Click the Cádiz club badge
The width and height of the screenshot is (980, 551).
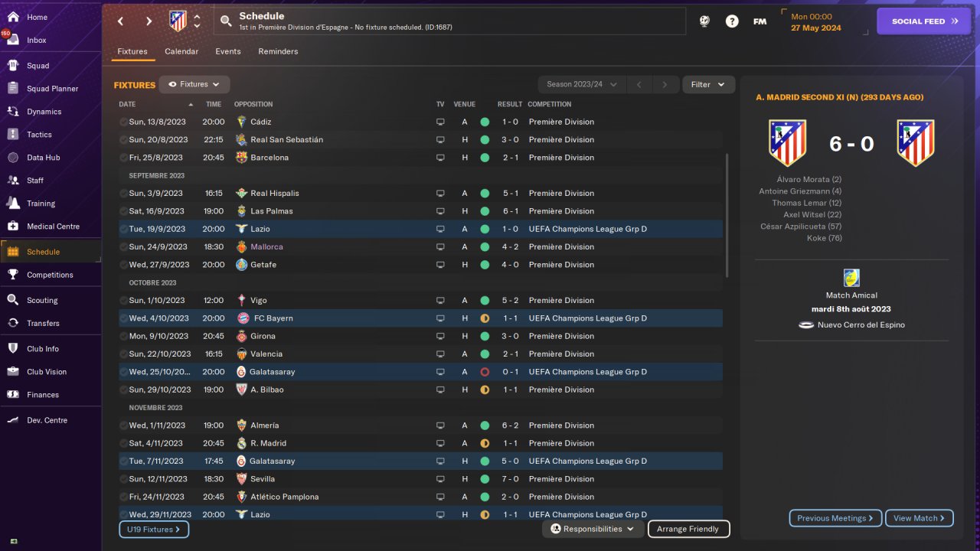[x=241, y=122]
